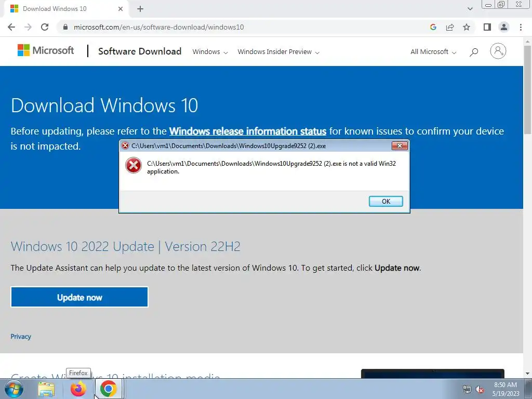Click the Software Download heading link
The width and height of the screenshot is (532, 399).
[140, 51]
